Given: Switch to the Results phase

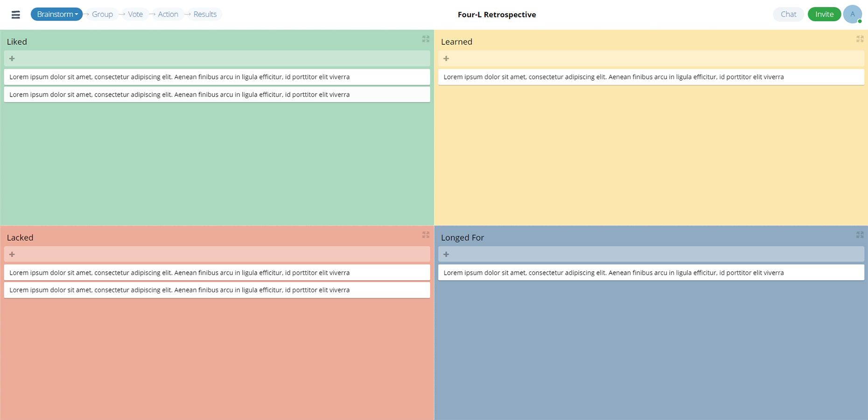Looking at the screenshot, I should [204, 14].
